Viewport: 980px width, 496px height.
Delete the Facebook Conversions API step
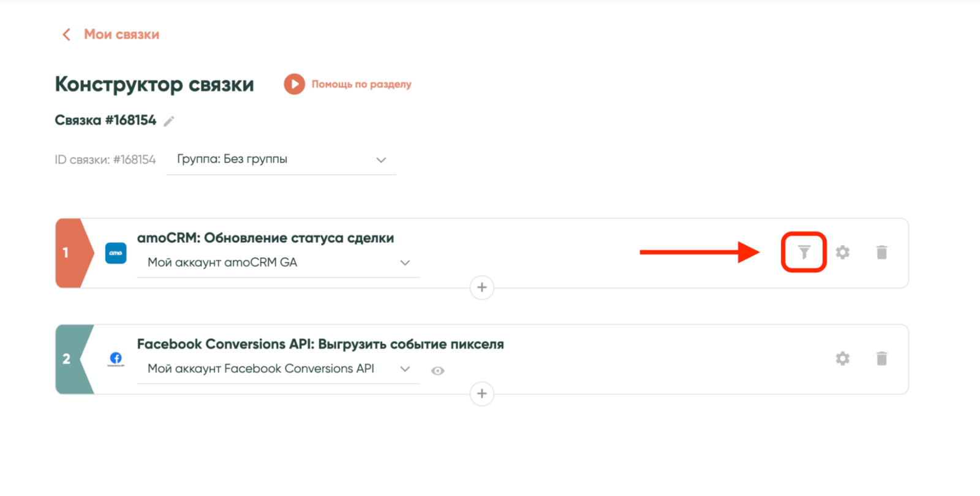pyautogui.click(x=881, y=359)
